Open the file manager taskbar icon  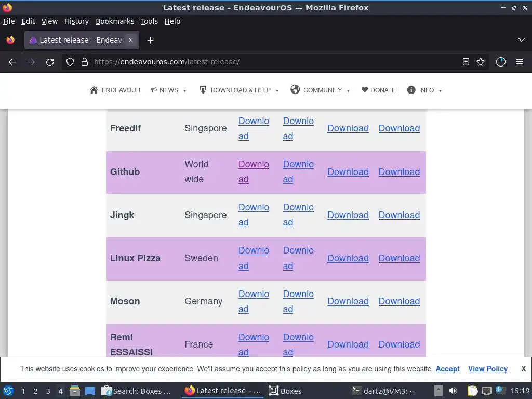pos(75,391)
